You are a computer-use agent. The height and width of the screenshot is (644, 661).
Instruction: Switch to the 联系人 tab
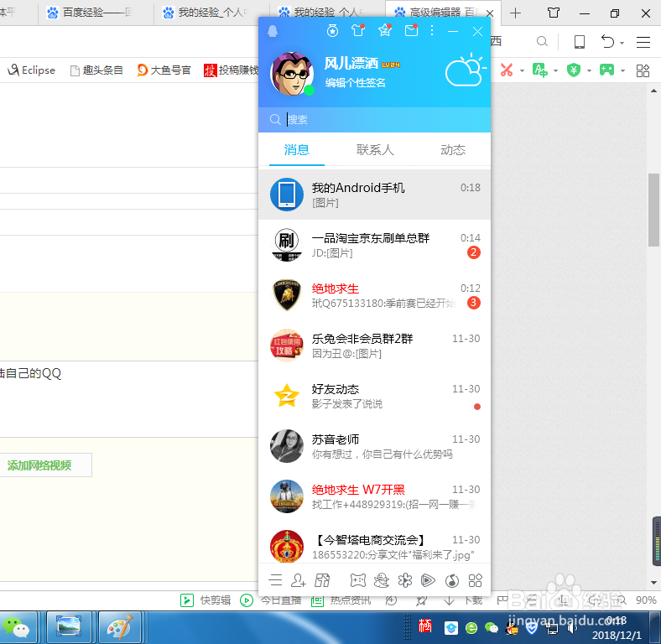[x=375, y=150]
